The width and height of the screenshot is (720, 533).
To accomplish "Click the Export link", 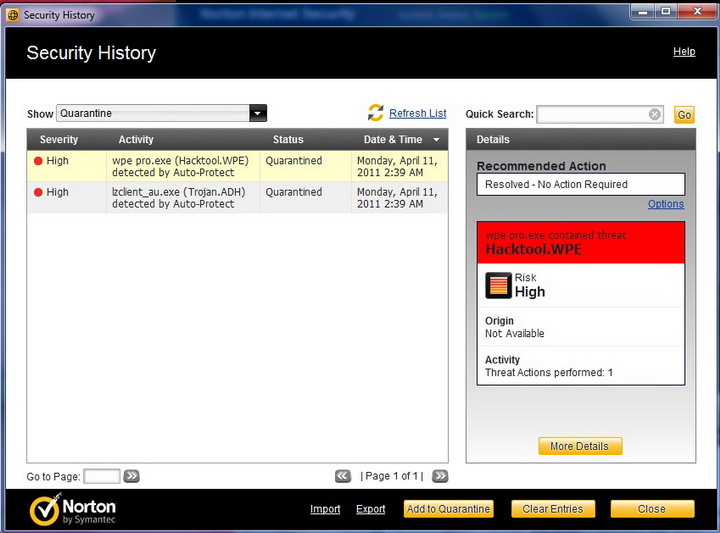I will (x=371, y=509).
